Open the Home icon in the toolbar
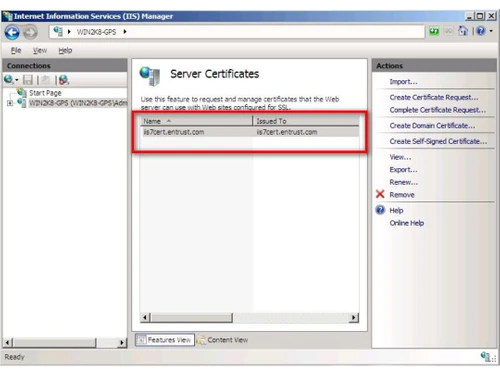The width and height of the screenshot is (500, 375). 463,31
